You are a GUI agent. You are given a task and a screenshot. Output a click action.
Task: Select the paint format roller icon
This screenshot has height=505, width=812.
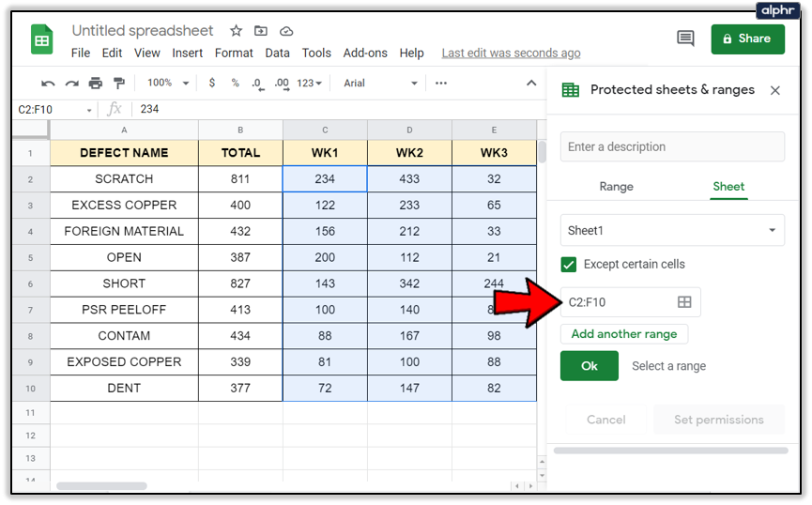tap(119, 83)
